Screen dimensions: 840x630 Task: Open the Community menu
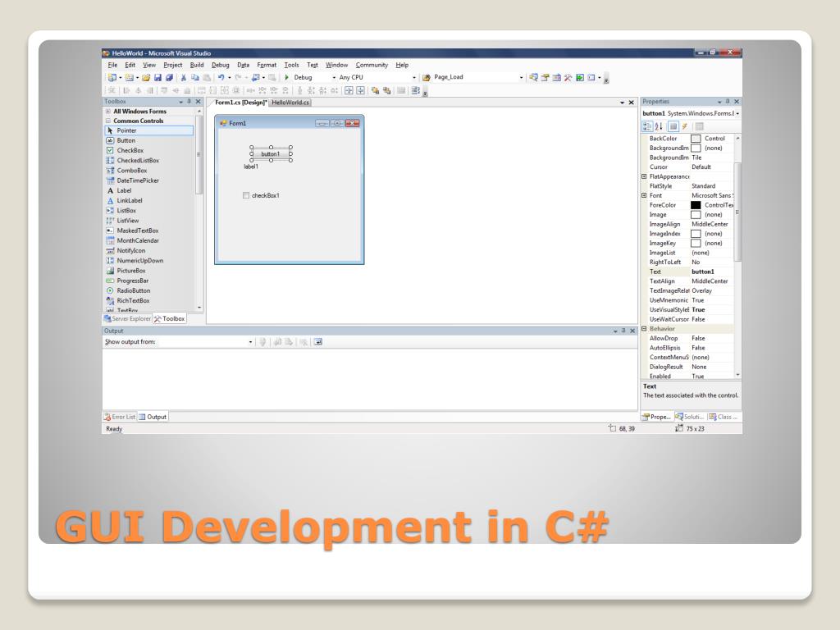tap(372, 66)
